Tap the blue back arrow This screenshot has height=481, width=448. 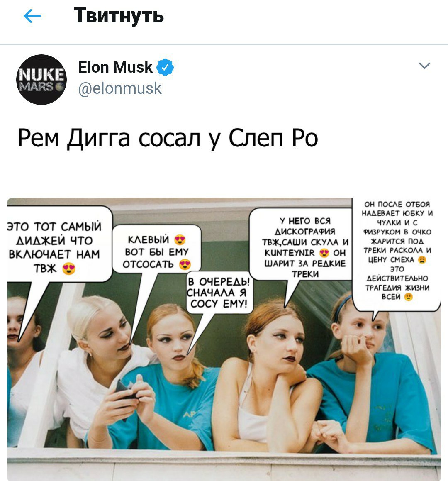point(32,16)
